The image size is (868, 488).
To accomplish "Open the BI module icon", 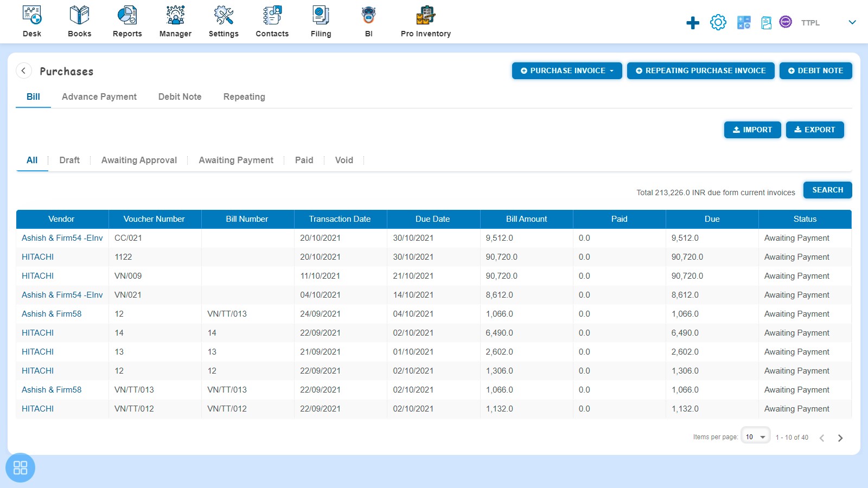I will (x=369, y=15).
